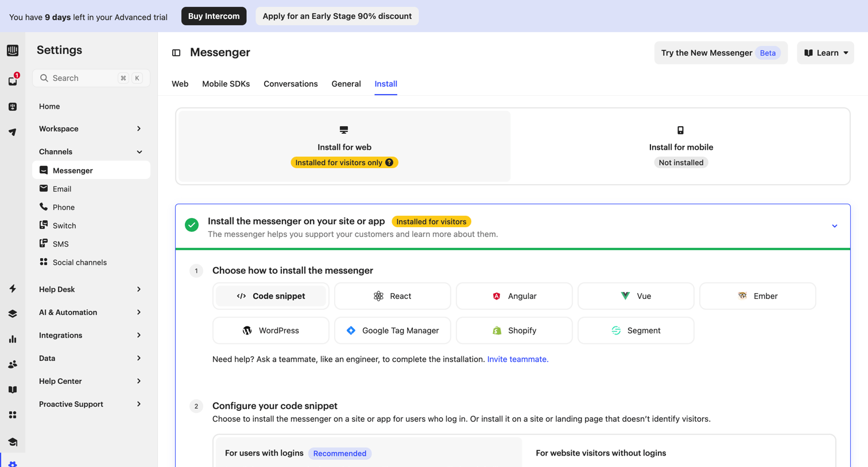Open the Knowledge book icon in the sidebar
The width and height of the screenshot is (868, 467).
(x=13, y=390)
